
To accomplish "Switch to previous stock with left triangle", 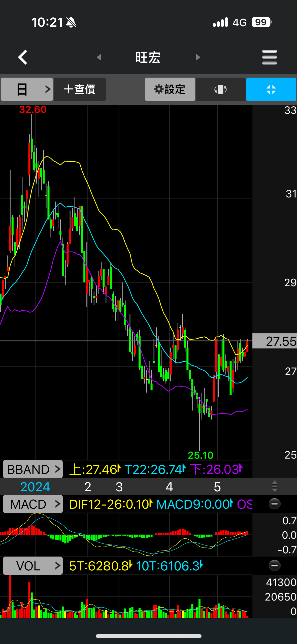I will click(99, 57).
